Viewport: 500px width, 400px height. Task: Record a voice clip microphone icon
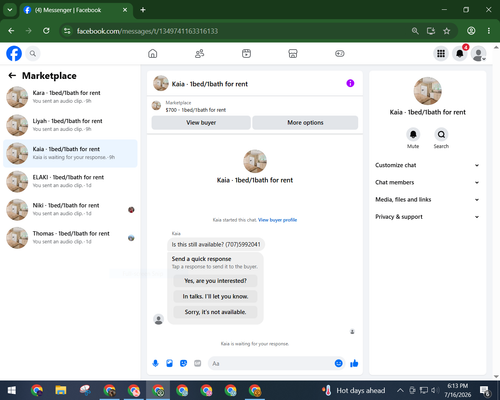point(155,363)
